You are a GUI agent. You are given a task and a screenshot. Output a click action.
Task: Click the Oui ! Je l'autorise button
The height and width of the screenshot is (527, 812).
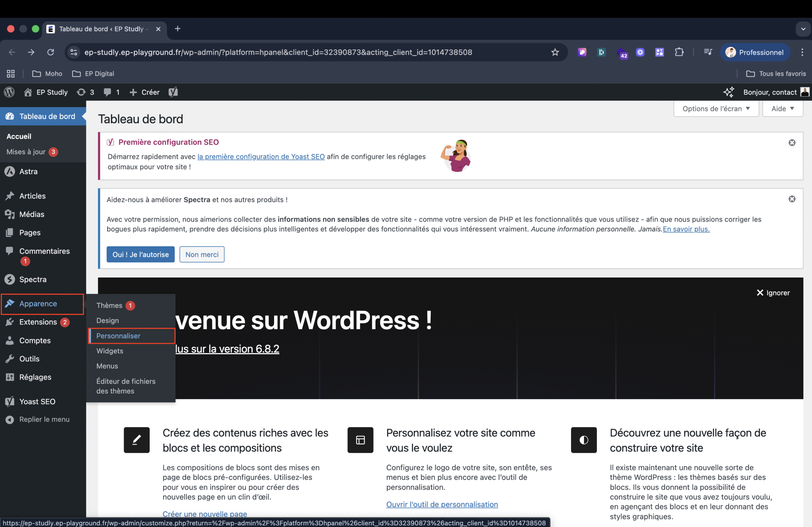click(140, 254)
